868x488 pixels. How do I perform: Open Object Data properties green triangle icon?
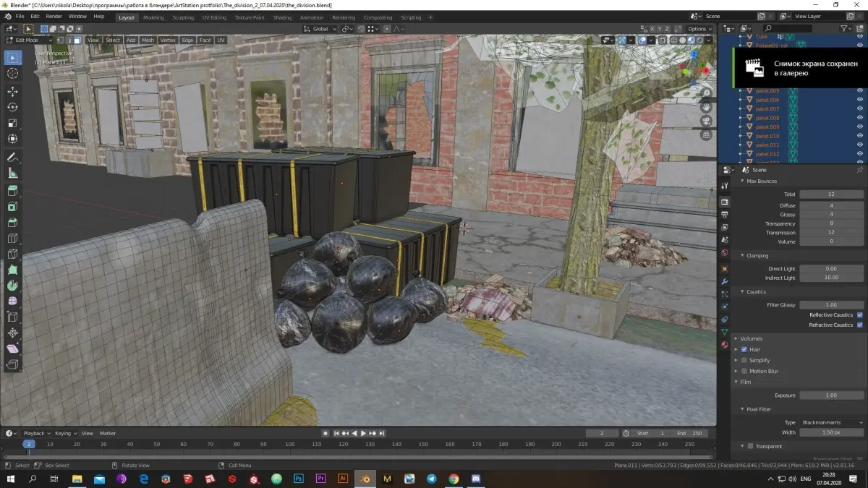tap(725, 332)
